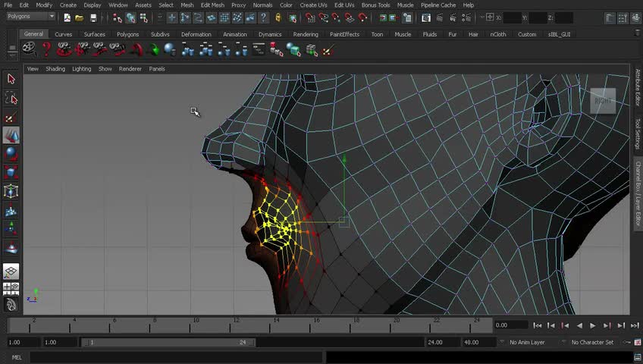Activate the Lasso select tool
643x364 pixels.
(11, 99)
